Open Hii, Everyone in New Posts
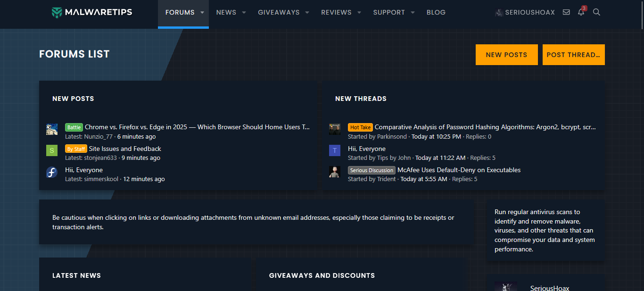Viewport: 644px width, 291px height. tap(84, 170)
